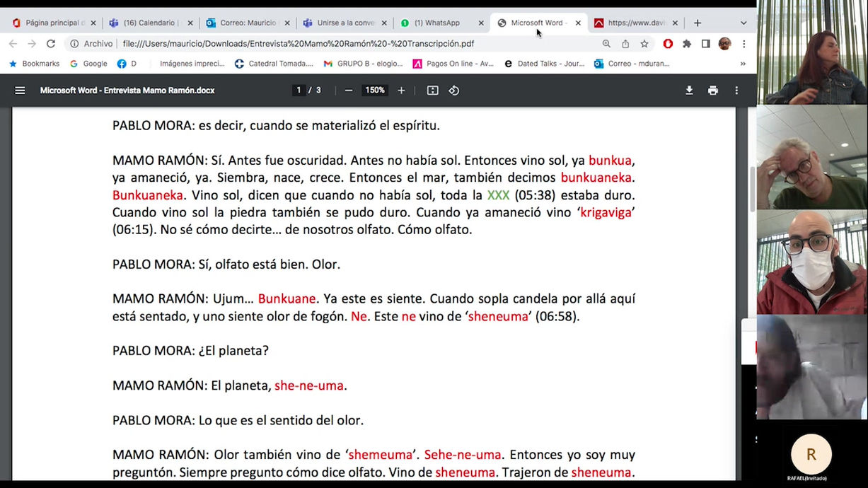
Task: Click the red word 'she-ne-uma'
Action: pos(309,385)
